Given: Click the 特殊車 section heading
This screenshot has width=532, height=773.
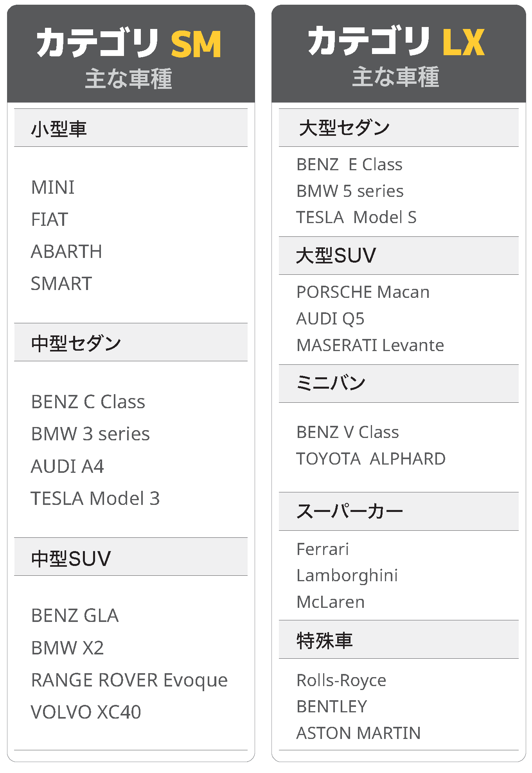Looking at the screenshot, I should (399, 640).
